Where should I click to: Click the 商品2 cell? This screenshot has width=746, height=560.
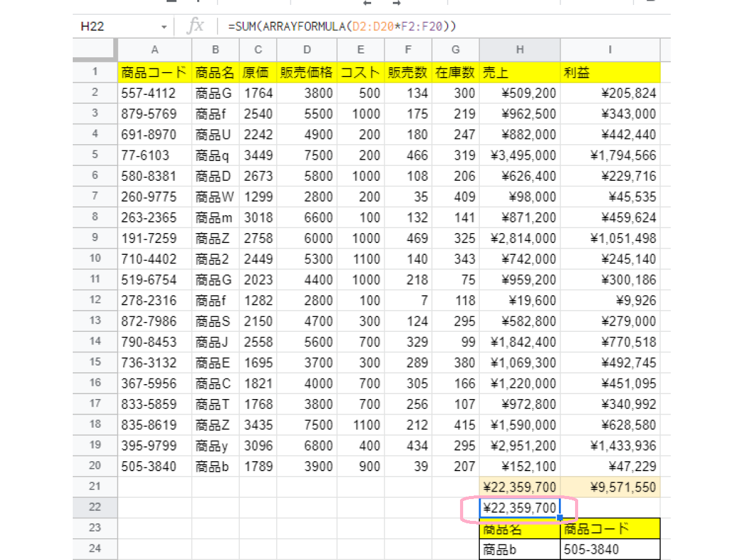point(216,259)
